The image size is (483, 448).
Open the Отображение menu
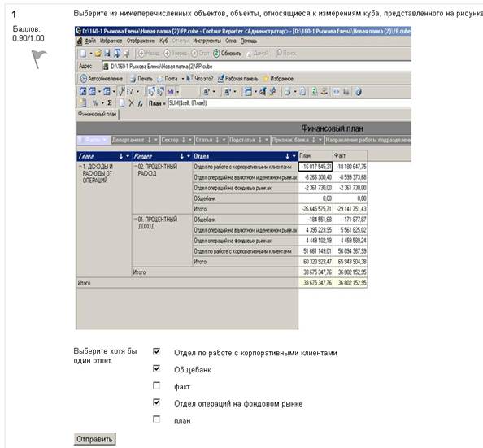click(x=141, y=41)
